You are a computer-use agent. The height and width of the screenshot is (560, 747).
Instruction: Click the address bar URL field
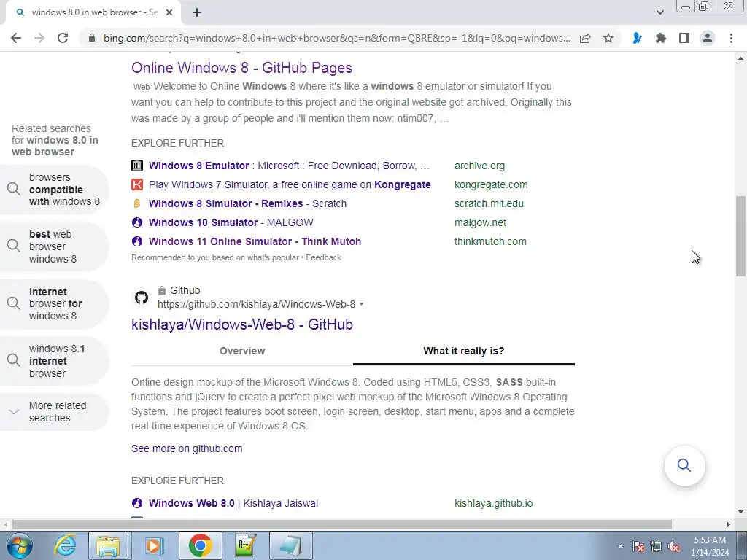click(x=336, y=38)
